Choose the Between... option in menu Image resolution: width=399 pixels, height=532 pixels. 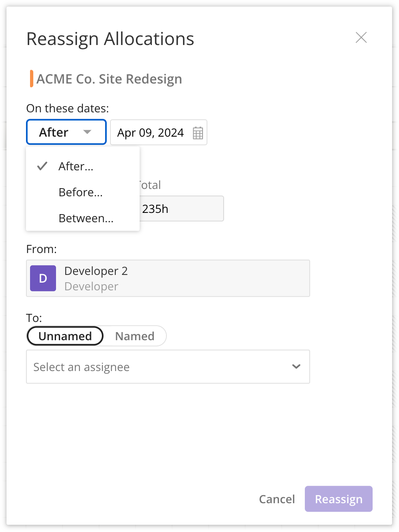(x=86, y=218)
